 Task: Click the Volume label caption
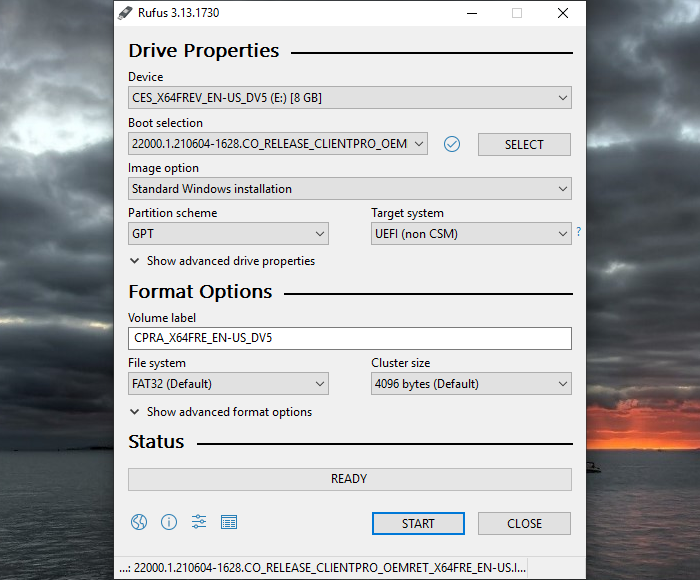162,318
